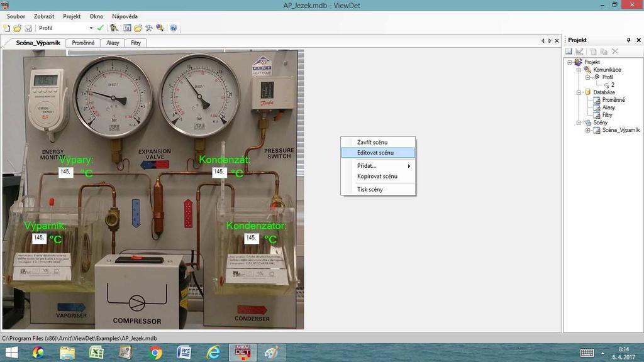Image resolution: width=644 pixels, height=362 pixels.
Task: Select Komunikace in project tree
Action: click(x=607, y=70)
